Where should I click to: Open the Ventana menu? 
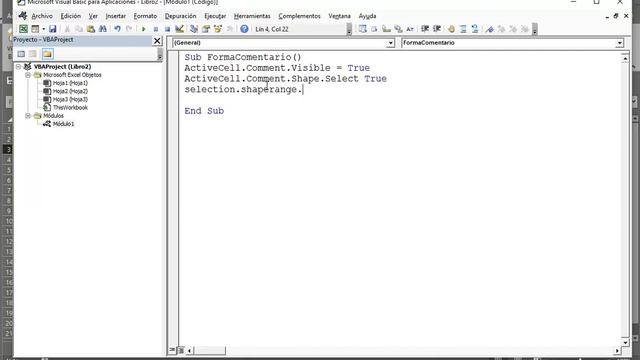pyautogui.click(x=339, y=16)
